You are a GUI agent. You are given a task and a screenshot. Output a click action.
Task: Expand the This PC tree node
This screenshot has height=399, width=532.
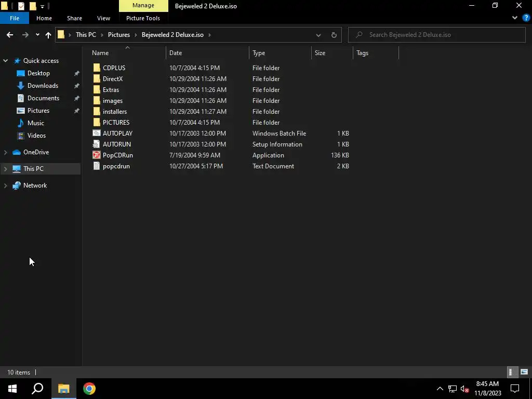coord(5,169)
